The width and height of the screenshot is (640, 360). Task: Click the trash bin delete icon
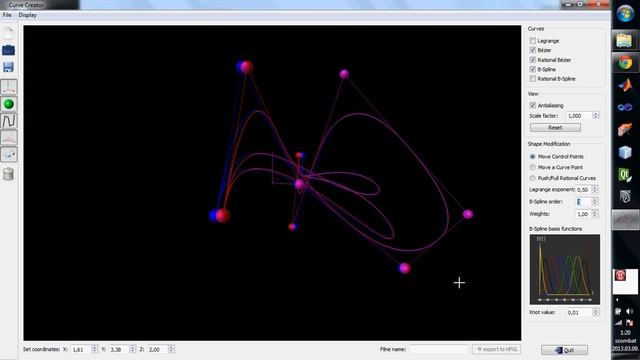click(9, 173)
